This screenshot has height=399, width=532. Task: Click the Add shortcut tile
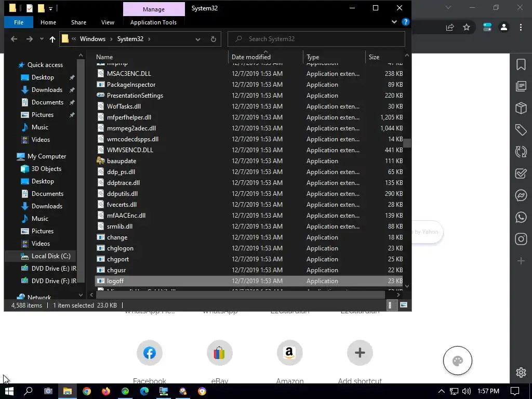click(x=360, y=353)
